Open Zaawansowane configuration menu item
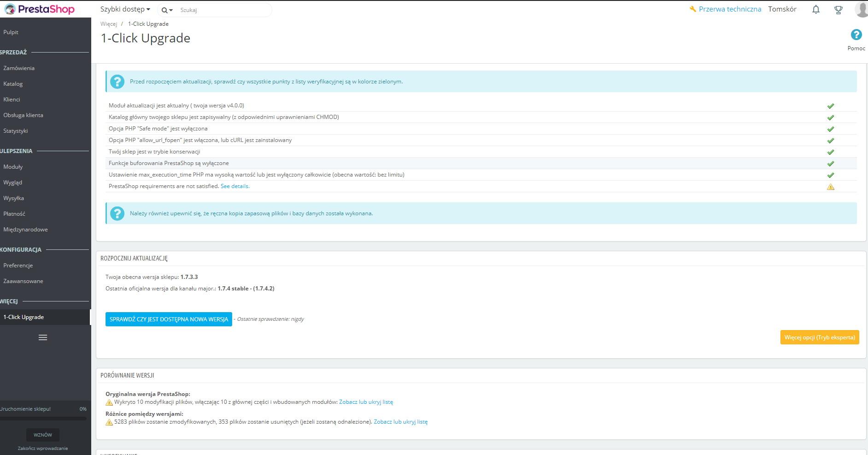Screen dimensions: 868x455 point(23,281)
